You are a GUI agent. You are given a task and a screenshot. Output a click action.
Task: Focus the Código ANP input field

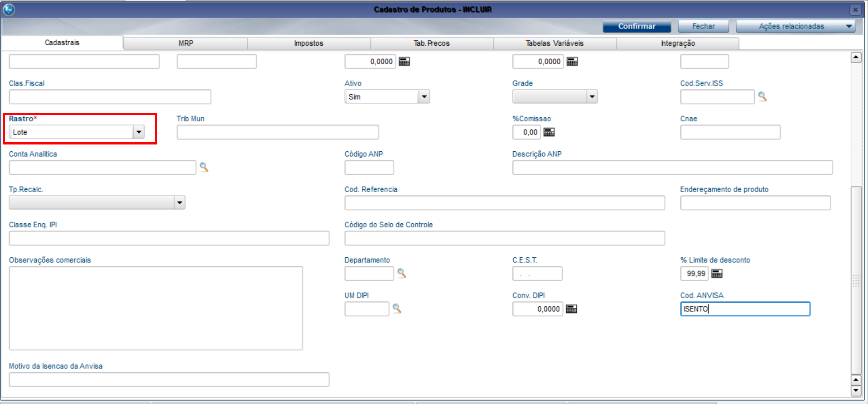click(369, 168)
